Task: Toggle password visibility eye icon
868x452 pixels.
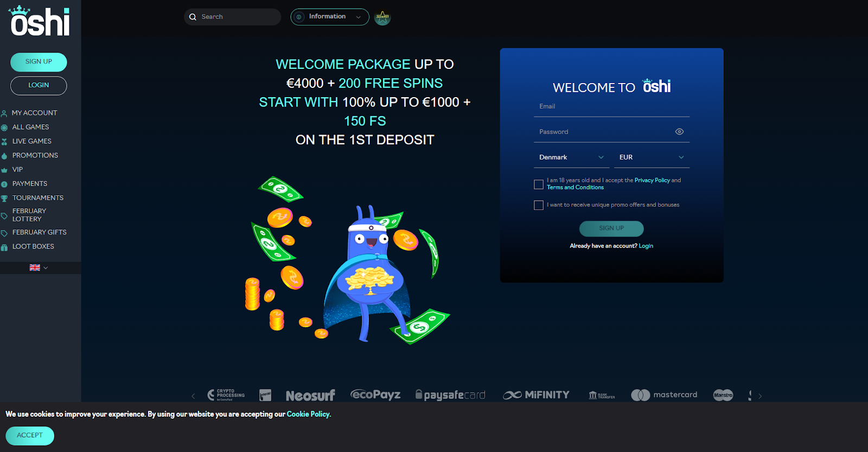Action: 679,132
